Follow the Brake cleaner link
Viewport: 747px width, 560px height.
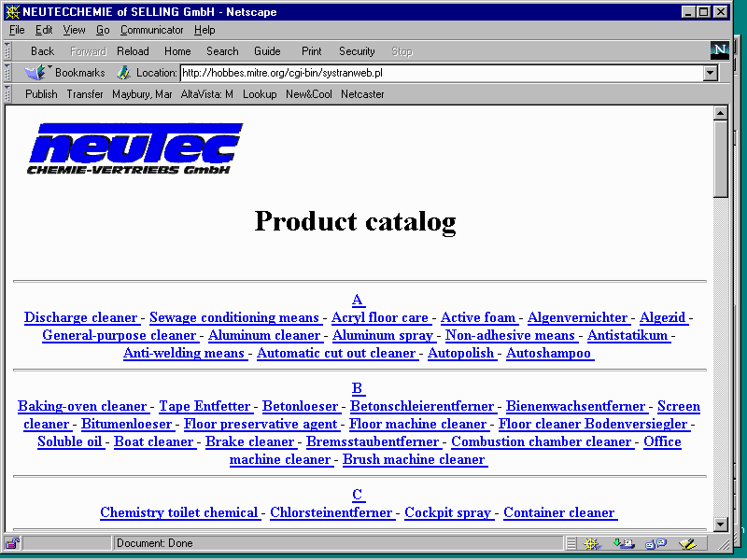click(x=249, y=441)
